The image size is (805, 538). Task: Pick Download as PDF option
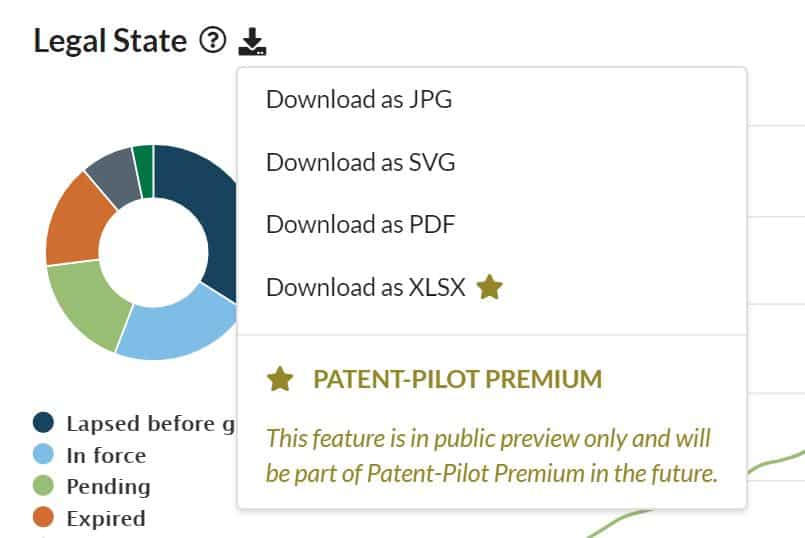360,224
